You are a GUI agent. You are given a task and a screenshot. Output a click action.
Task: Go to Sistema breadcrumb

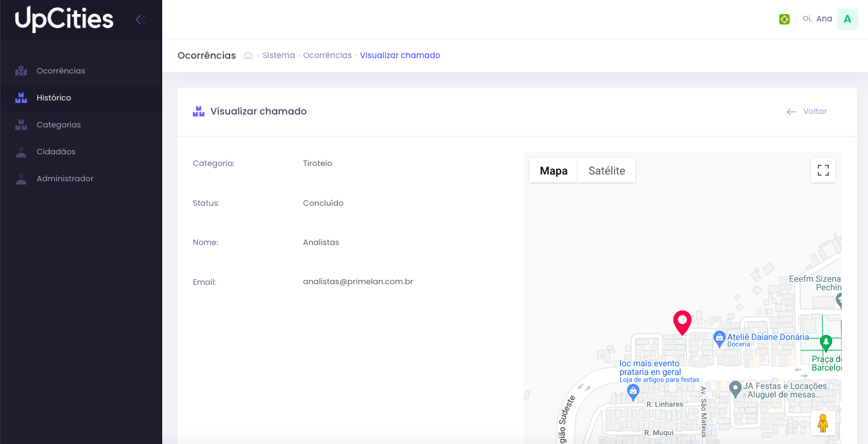click(x=279, y=55)
